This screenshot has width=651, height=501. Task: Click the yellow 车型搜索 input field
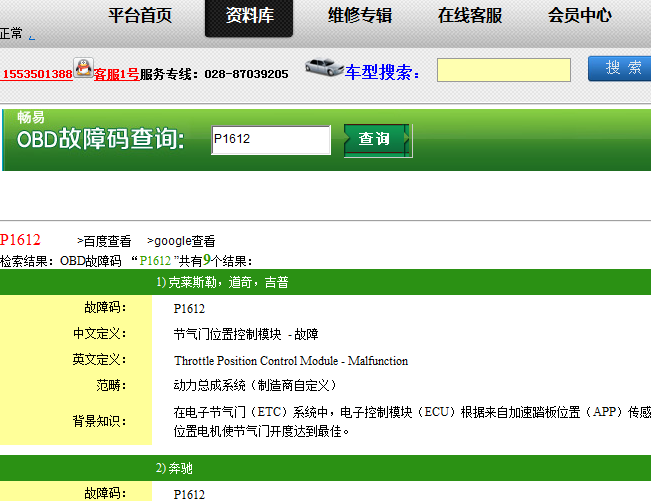(503, 70)
